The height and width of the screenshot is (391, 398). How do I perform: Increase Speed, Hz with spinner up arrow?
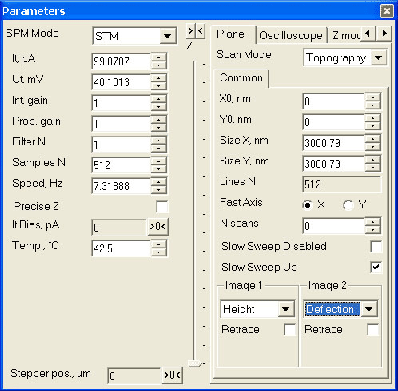coord(159,182)
